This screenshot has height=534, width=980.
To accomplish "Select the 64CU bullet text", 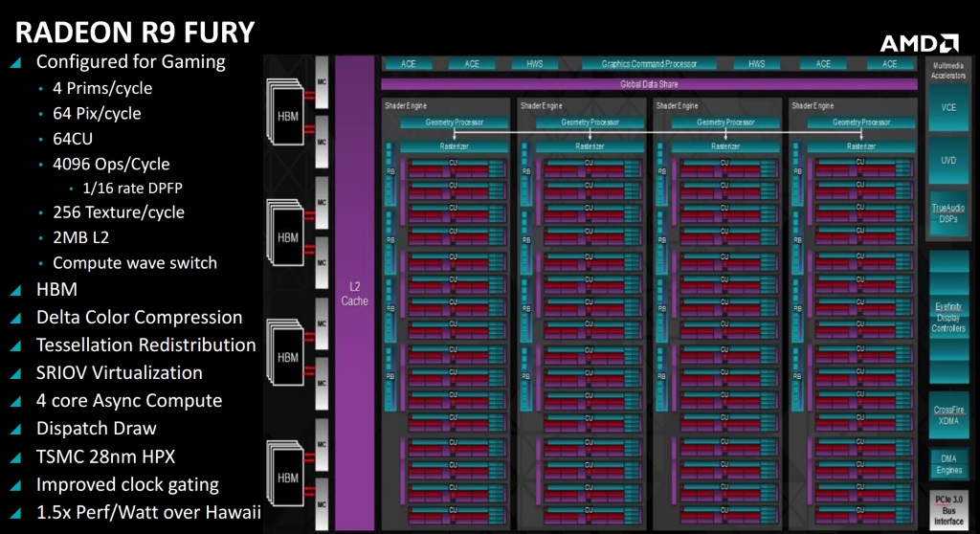I will tap(73, 139).
